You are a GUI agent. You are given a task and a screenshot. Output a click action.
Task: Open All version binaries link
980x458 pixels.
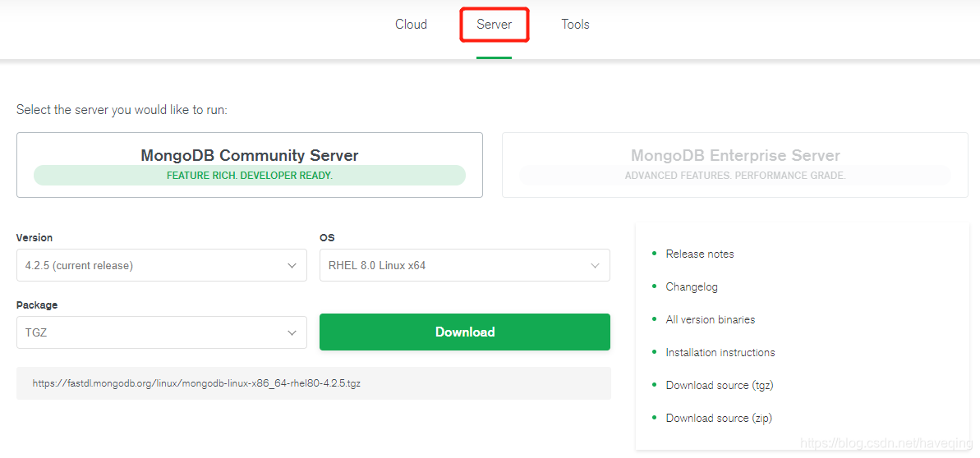[710, 319]
